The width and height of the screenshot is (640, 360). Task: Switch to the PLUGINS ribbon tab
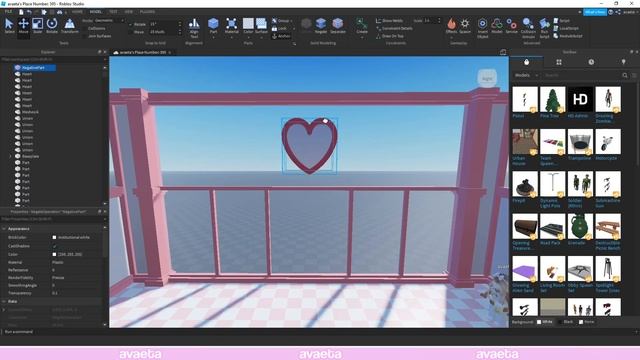147,12
